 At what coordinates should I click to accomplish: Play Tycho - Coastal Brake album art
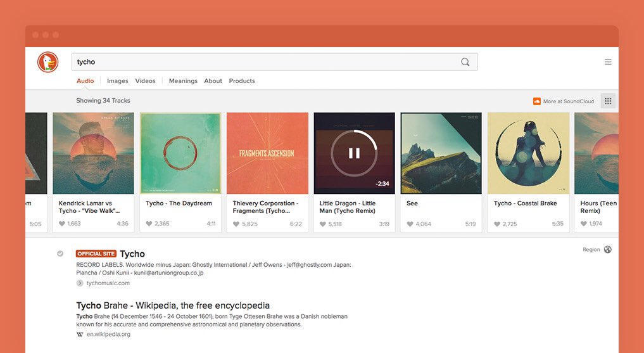pyautogui.click(x=528, y=153)
